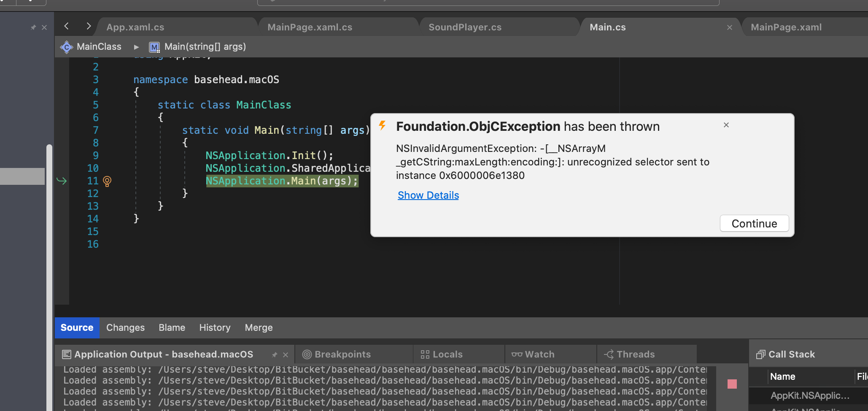Viewport: 868px width, 411px height.
Task: Click the lightning bolt exception icon
Action: pos(382,125)
